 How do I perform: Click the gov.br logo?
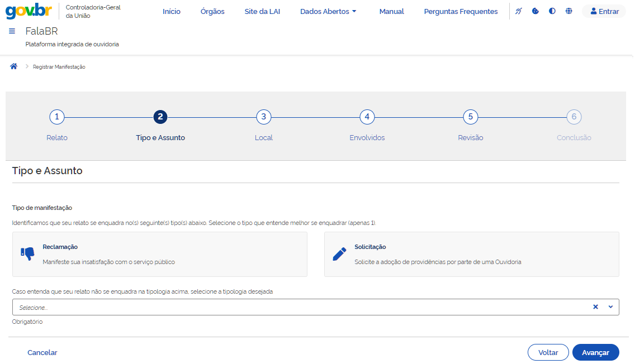coord(29,11)
